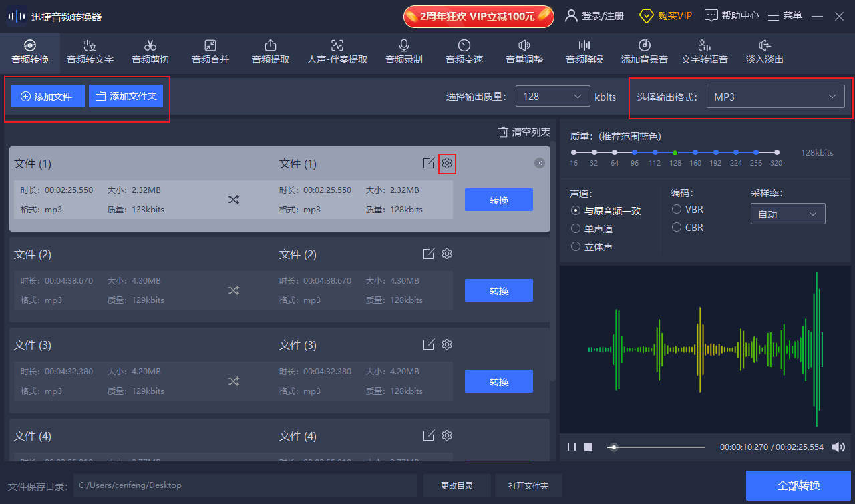Open the 音频合并 (audio merge) tool
Viewport: 855px width, 504px height.
[210, 53]
